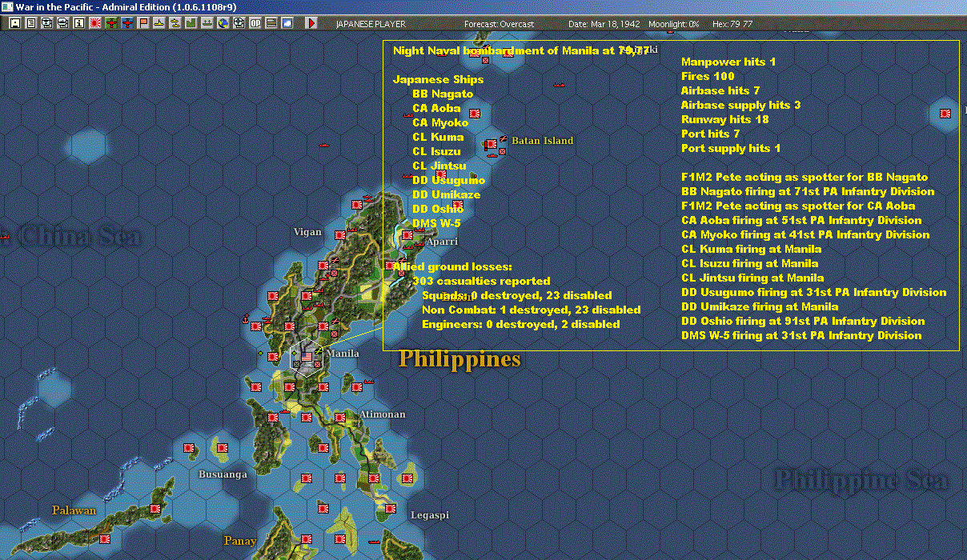Screen dimensions: 967x560
Task: Click 'Hex: 79 77' status text
Action: [x=733, y=24]
